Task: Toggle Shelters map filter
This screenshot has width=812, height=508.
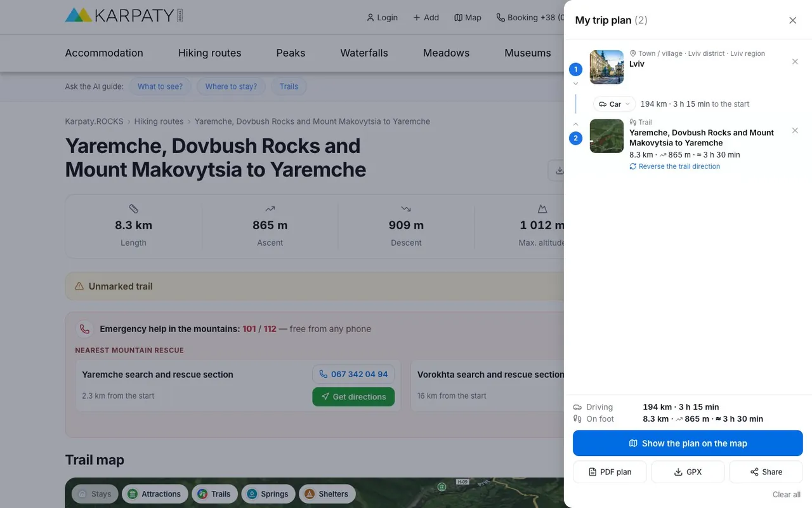Action: tap(327, 494)
